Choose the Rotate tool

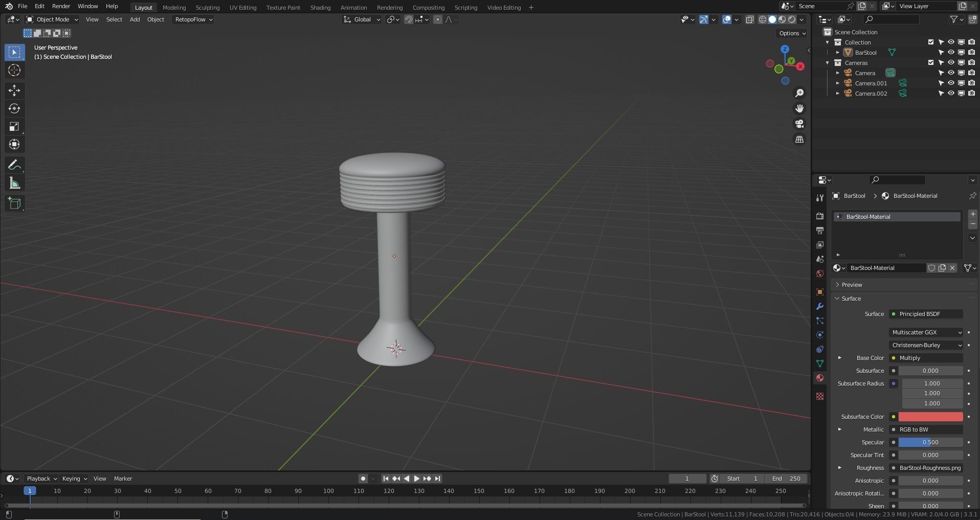pos(14,108)
